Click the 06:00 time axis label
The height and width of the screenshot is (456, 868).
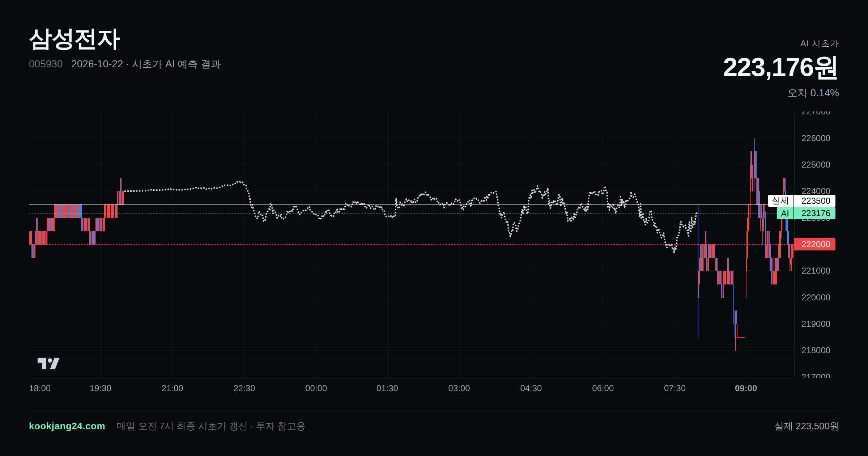tap(603, 388)
